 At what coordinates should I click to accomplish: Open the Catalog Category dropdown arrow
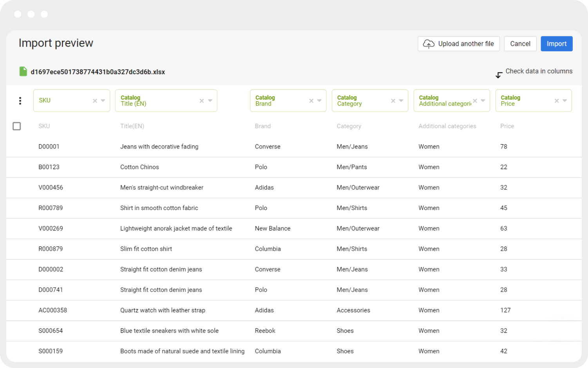[401, 101]
